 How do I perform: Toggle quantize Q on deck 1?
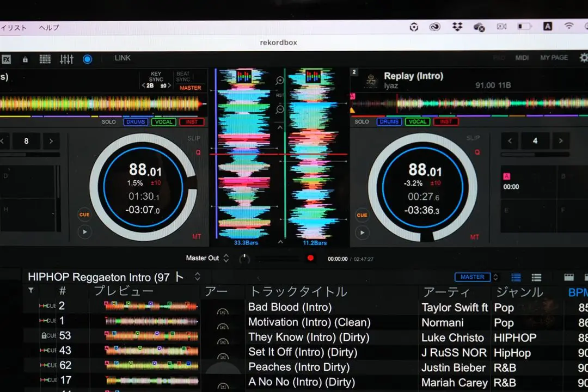pos(198,152)
